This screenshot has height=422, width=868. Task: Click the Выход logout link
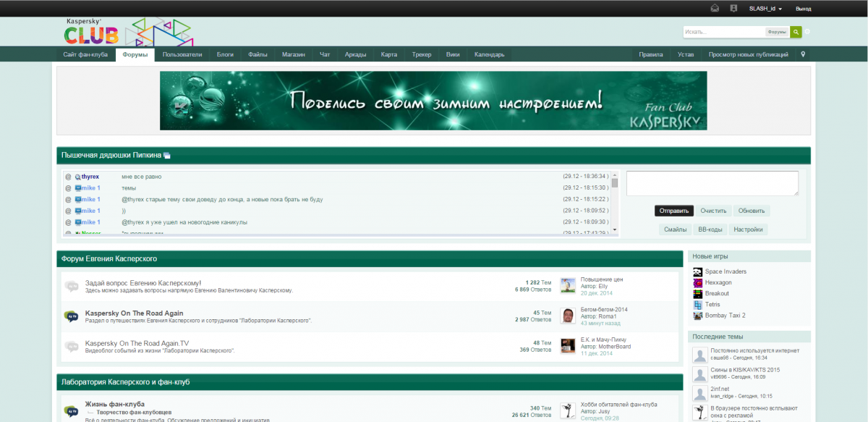click(x=804, y=9)
